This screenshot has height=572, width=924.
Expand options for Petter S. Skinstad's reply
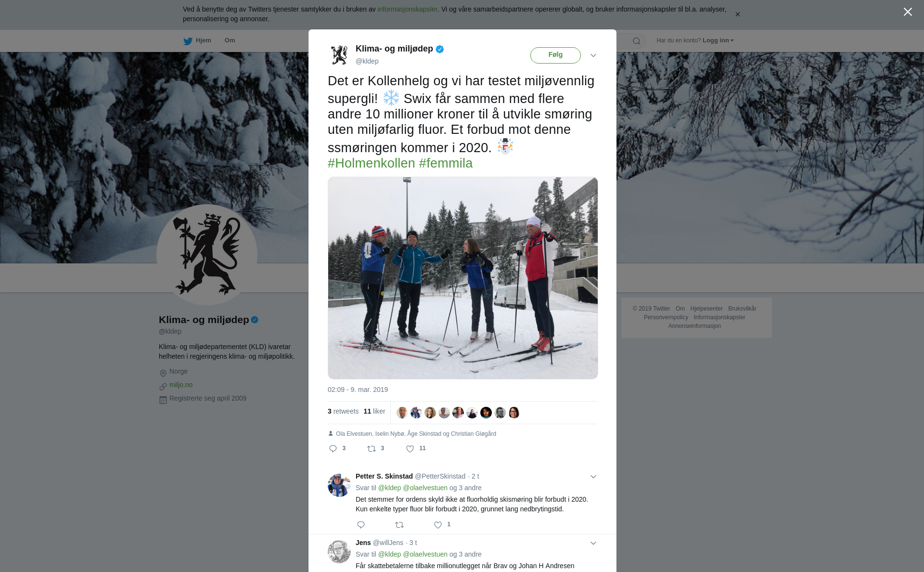pos(593,477)
